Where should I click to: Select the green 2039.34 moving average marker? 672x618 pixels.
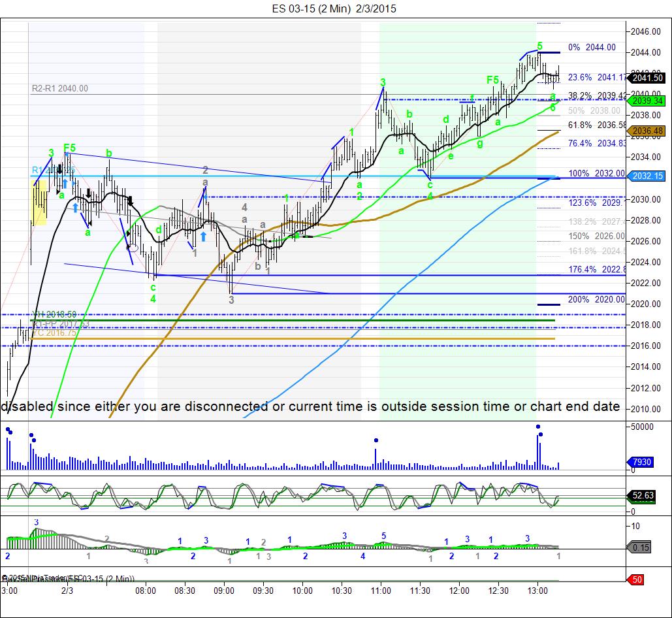pyautogui.click(x=647, y=101)
